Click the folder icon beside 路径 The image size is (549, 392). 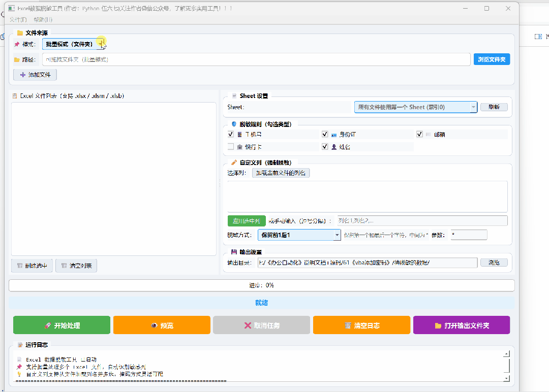click(17, 60)
